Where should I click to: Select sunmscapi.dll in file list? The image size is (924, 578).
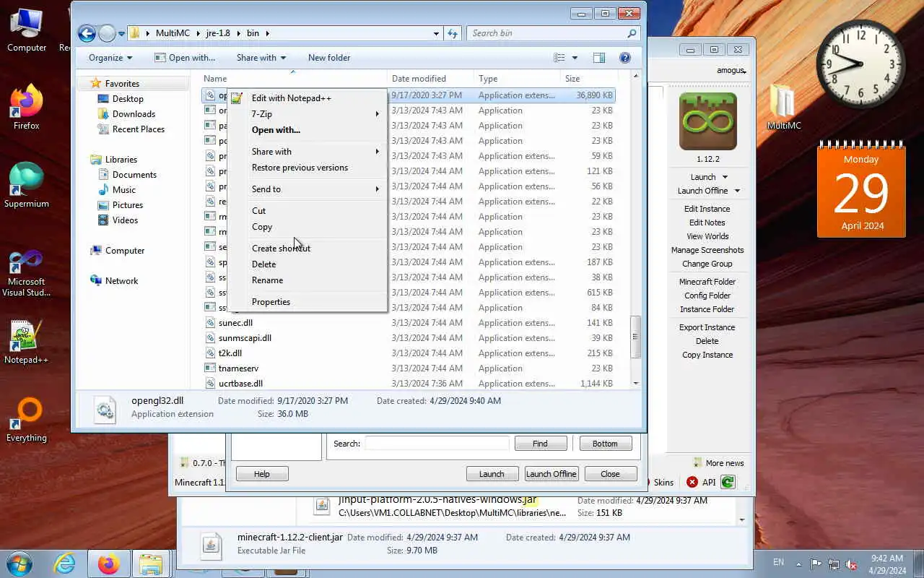tap(245, 338)
